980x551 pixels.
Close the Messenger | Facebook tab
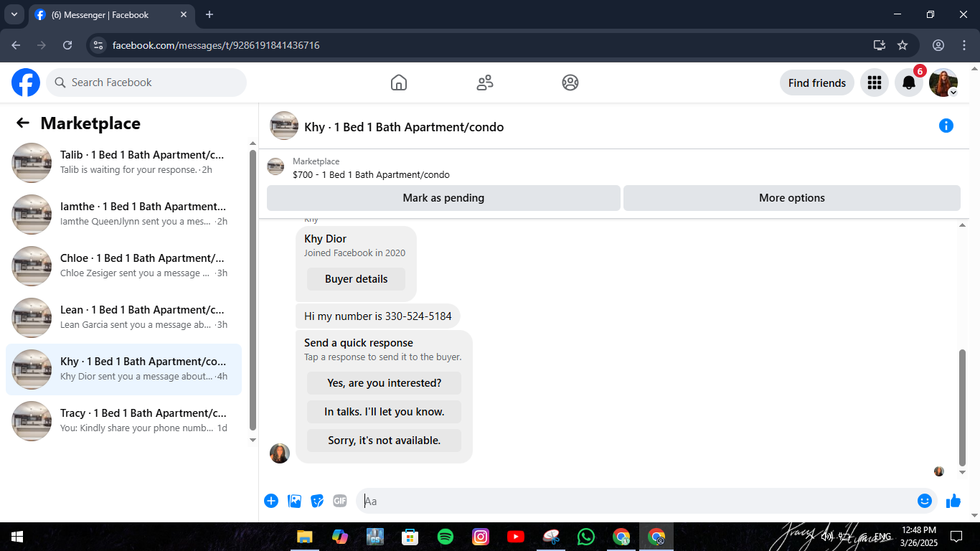[x=184, y=14]
